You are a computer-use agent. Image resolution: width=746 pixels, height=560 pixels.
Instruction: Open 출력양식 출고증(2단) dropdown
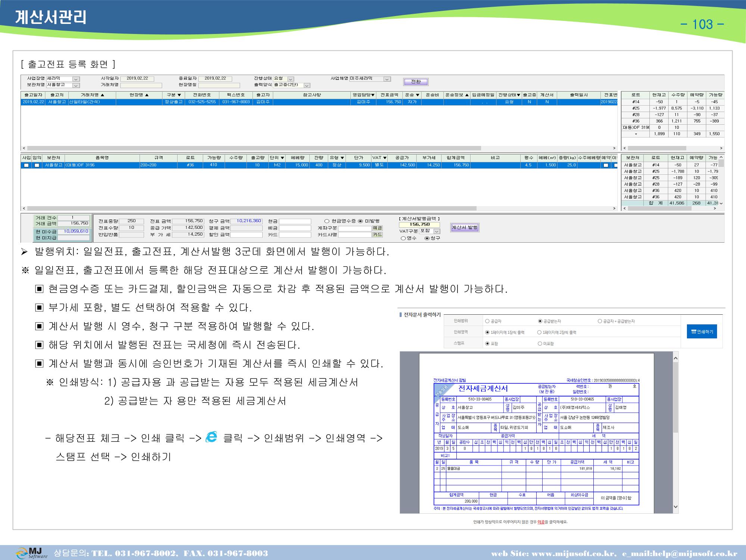[x=307, y=85]
